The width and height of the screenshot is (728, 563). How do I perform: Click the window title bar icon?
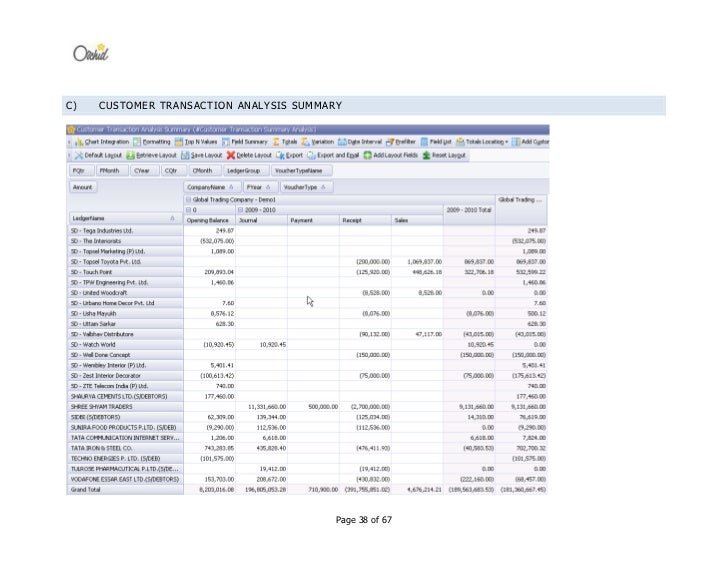pyautogui.click(x=71, y=129)
